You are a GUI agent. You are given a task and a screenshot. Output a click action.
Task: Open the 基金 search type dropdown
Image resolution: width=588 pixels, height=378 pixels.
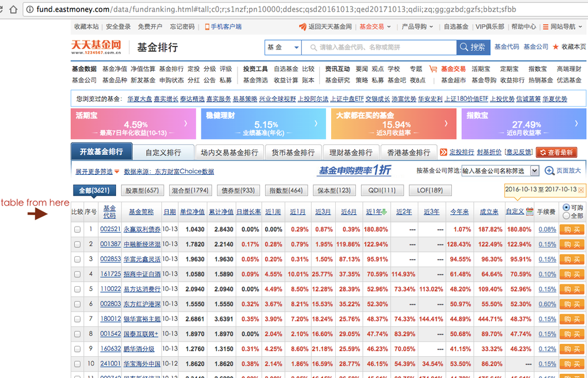tap(283, 48)
